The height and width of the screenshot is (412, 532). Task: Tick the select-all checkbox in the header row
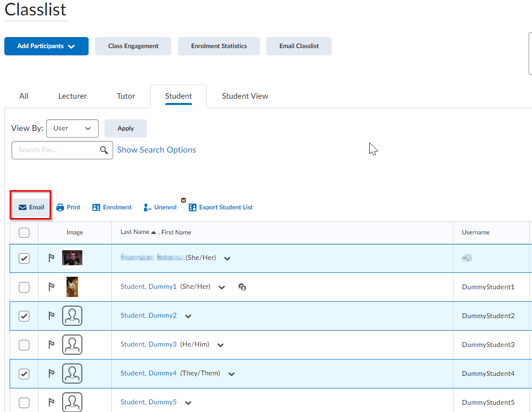pos(24,232)
